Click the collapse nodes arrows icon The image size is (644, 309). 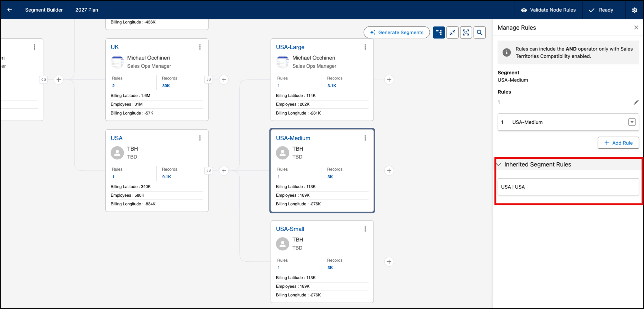[452, 33]
